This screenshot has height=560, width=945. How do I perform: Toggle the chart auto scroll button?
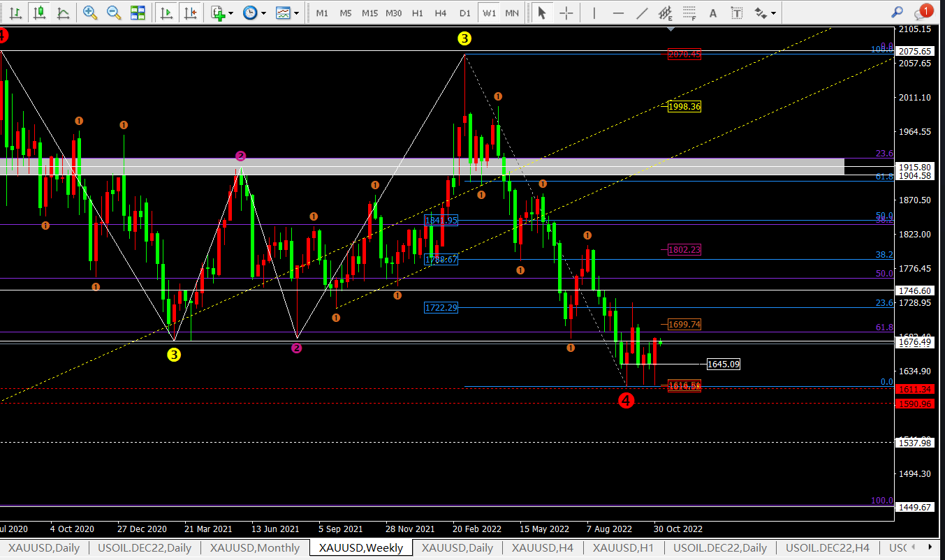click(166, 13)
